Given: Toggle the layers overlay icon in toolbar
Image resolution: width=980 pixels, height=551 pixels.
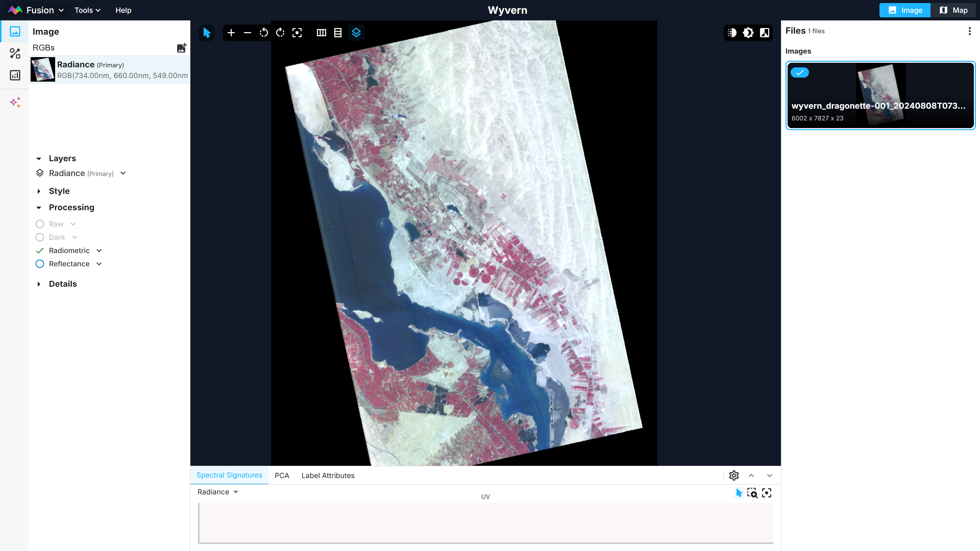Looking at the screenshot, I should click(356, 33).
